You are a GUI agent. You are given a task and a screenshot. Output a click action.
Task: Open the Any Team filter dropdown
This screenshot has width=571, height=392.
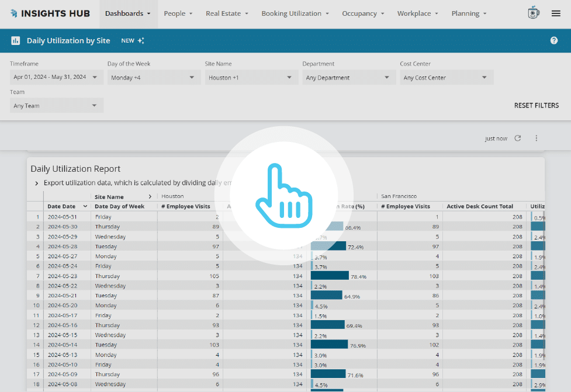pyautogui.click(x=56, y=105)
